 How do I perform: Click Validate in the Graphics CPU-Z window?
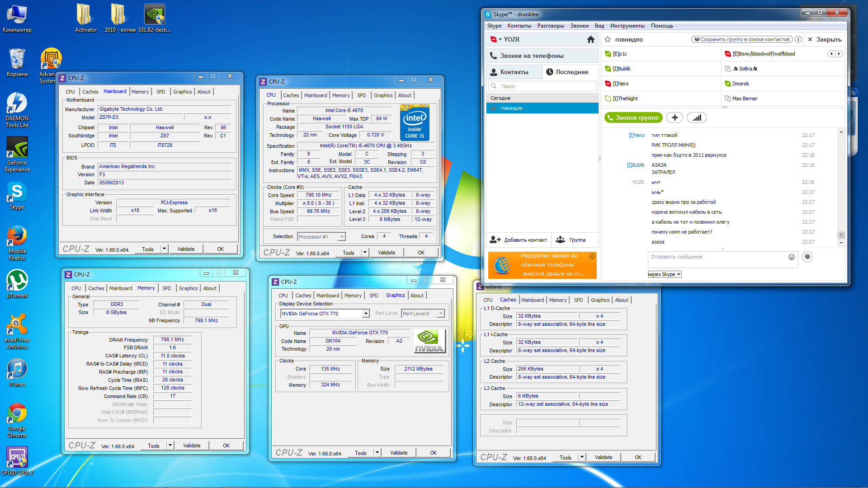point(398,453)
